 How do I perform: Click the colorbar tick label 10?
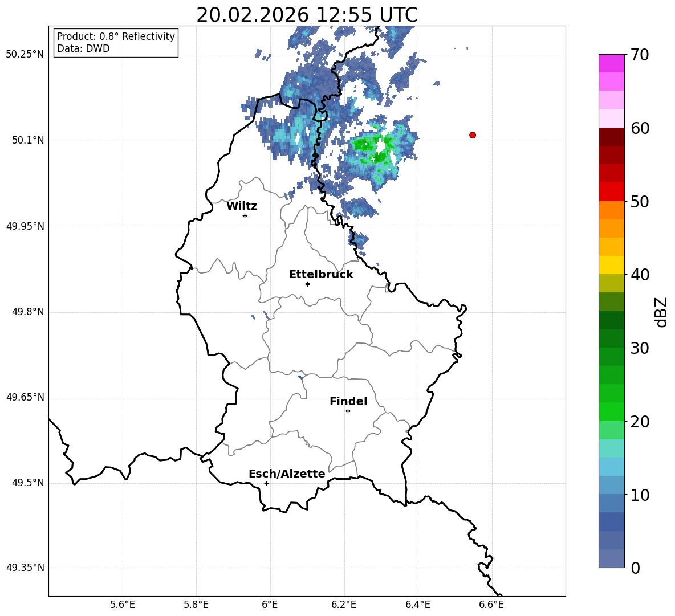pyautogui.click(x=640, y=495)
